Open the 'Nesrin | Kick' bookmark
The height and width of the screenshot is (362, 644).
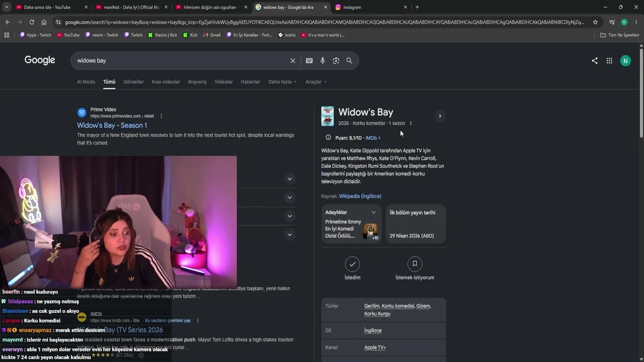click(163, 35)
